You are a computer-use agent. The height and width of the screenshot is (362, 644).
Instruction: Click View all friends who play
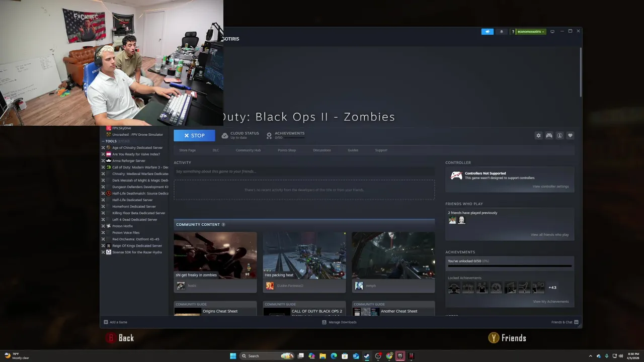[x=550, y=235]
